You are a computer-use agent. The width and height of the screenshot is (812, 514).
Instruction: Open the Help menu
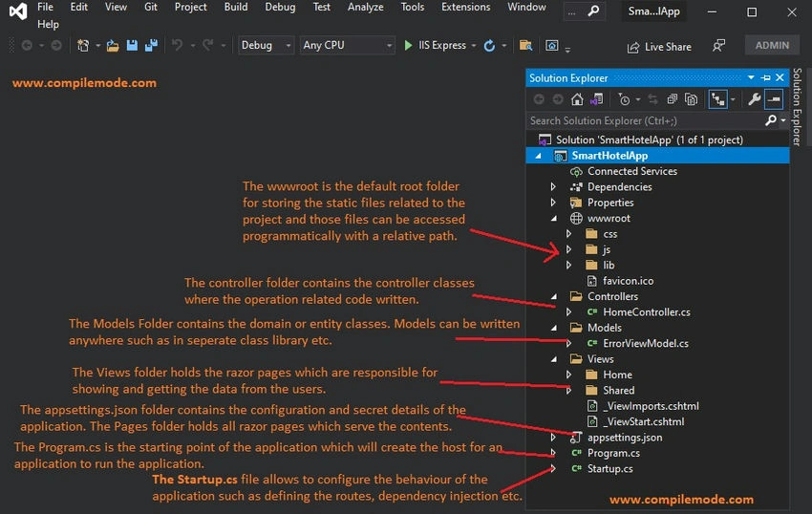coord(48,24)
